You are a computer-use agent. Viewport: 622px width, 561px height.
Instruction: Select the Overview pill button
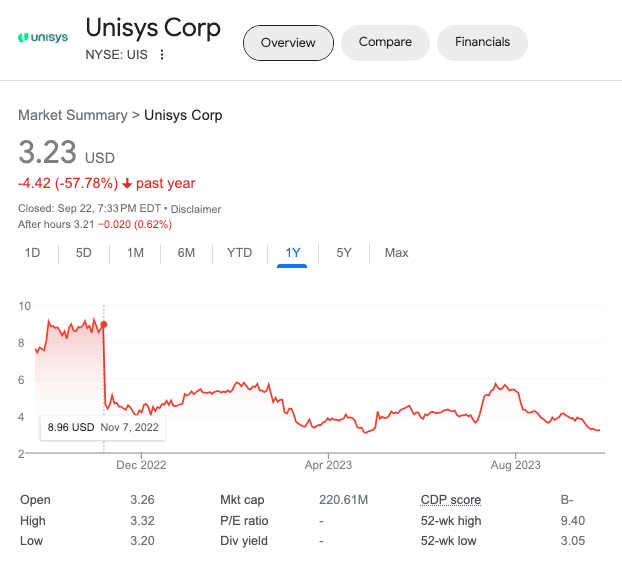point(288,42)
